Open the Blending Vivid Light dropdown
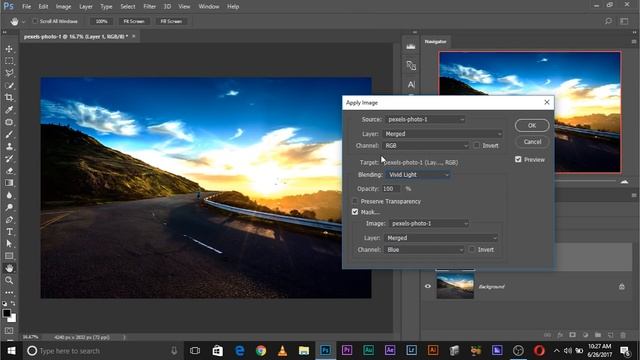The width and height of the screenshot is (640, 360). point(418,175)
